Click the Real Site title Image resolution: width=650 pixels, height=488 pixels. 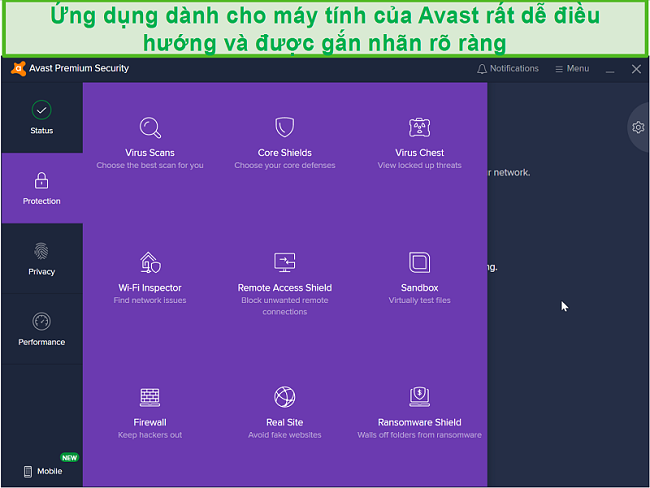click(x=284, y=422)
